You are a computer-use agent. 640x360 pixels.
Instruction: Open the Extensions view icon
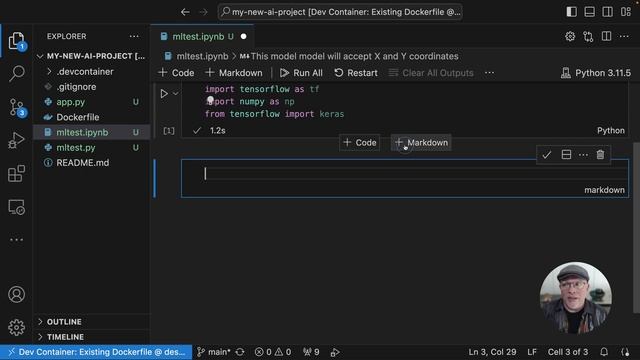pos(16,173)
